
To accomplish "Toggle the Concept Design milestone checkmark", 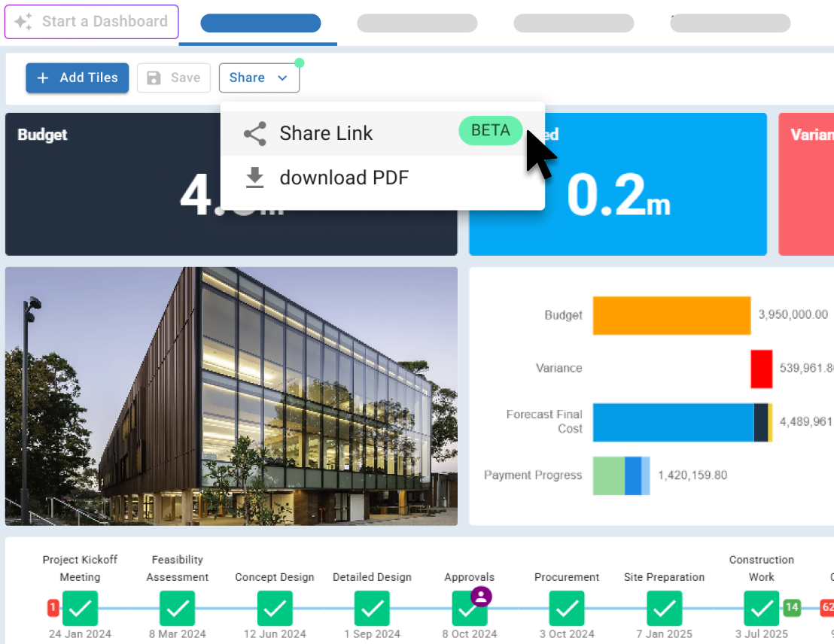I will pos(275,609).
